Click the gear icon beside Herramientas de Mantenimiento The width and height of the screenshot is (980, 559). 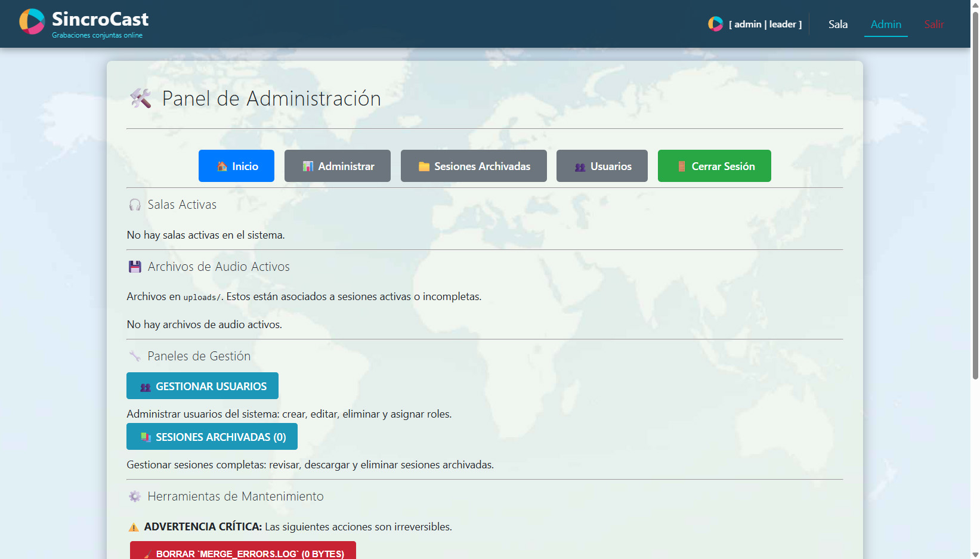point(135,496)
